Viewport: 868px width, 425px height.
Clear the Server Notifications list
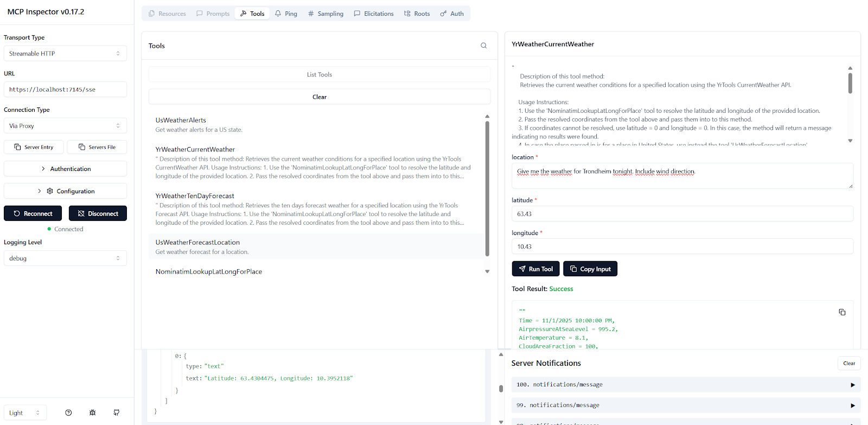(x=849, y=363)
